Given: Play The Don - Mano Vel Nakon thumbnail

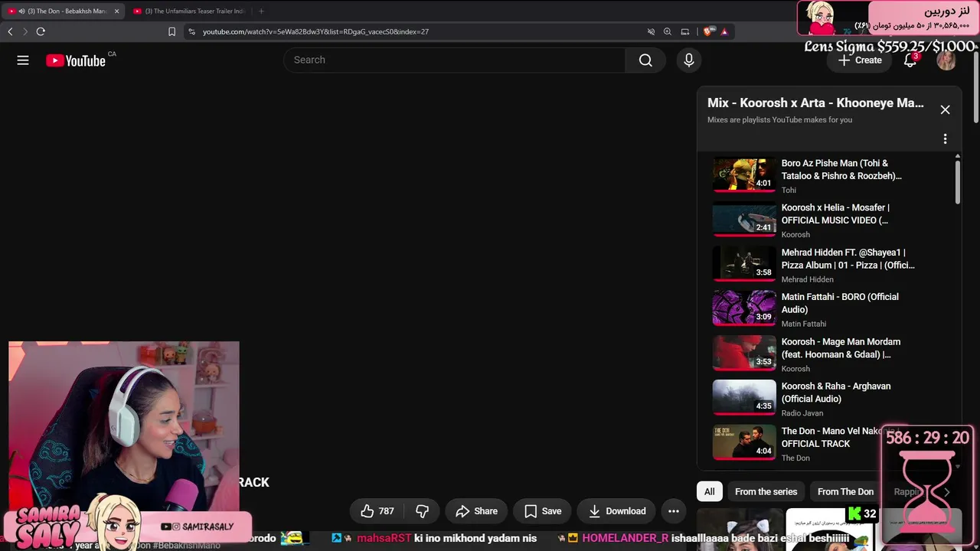Looking at the screenshot, I should 744,444.
